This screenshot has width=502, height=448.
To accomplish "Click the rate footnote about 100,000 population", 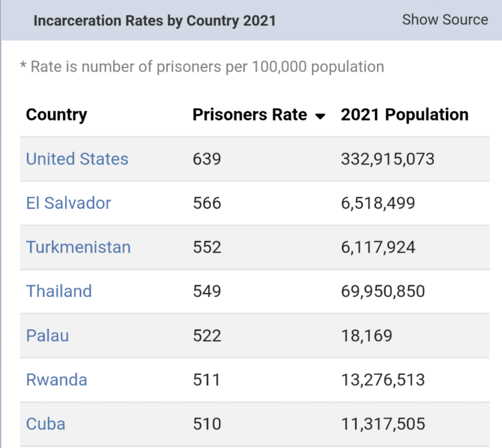I will [x=202, y=67].
